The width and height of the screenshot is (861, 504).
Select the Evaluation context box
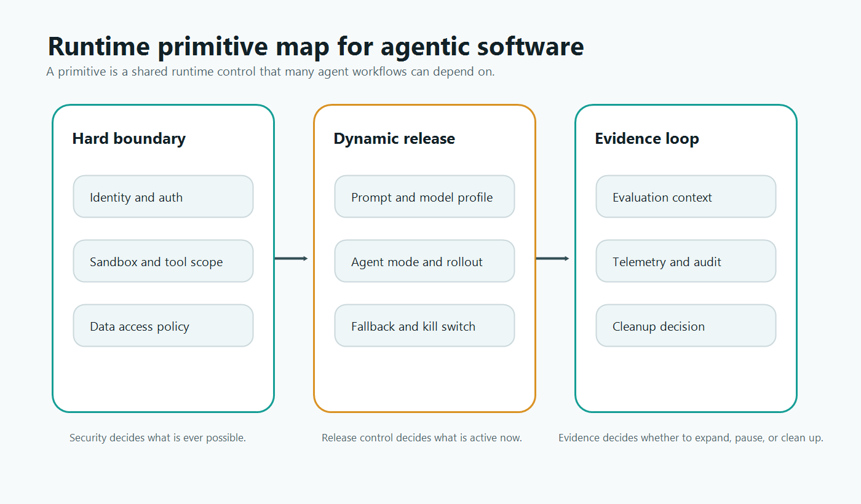coord(686,197)
